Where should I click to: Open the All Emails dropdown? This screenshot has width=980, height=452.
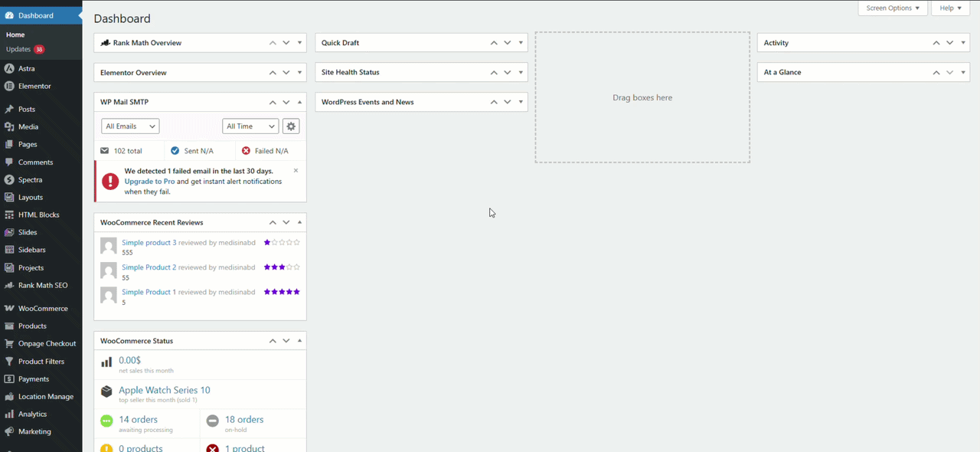click(130, 126)
